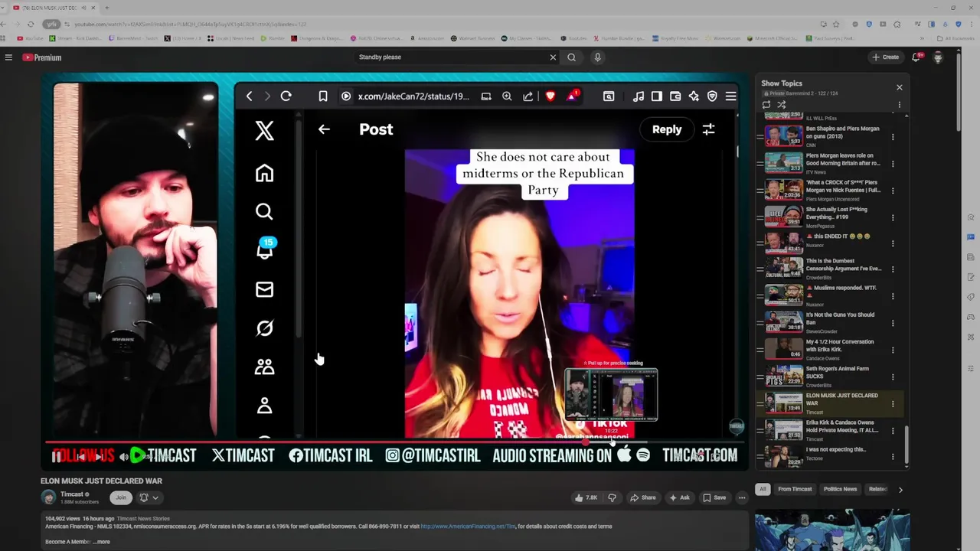Join the Timcast channel
Image resolution: width=980 pixels, height=551 pixels.
120,497
